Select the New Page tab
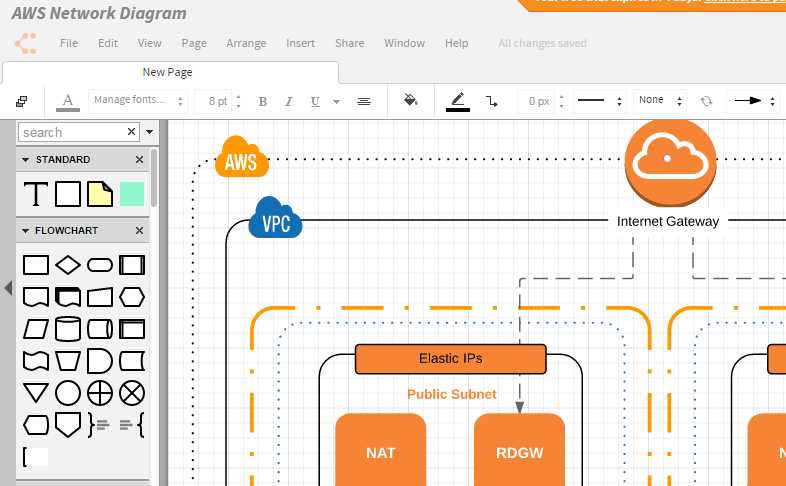 click(170, 72)
